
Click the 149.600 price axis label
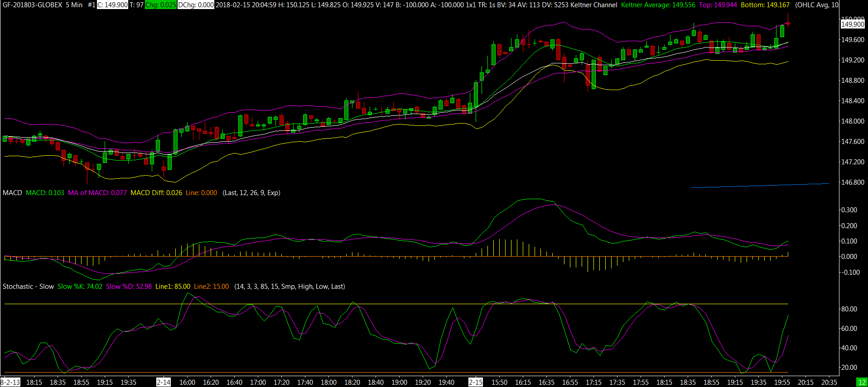[853, 40]
